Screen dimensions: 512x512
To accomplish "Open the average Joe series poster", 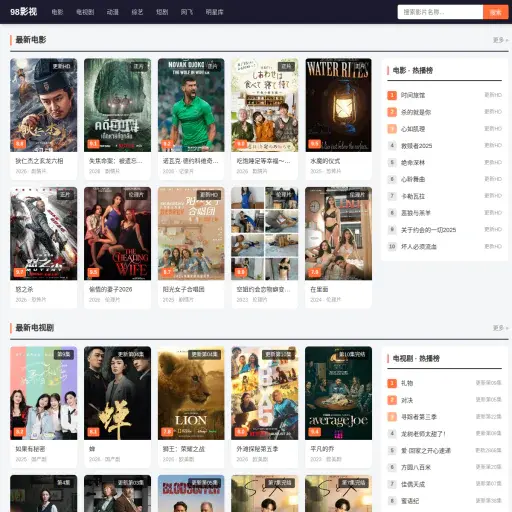I will point(338,393).
